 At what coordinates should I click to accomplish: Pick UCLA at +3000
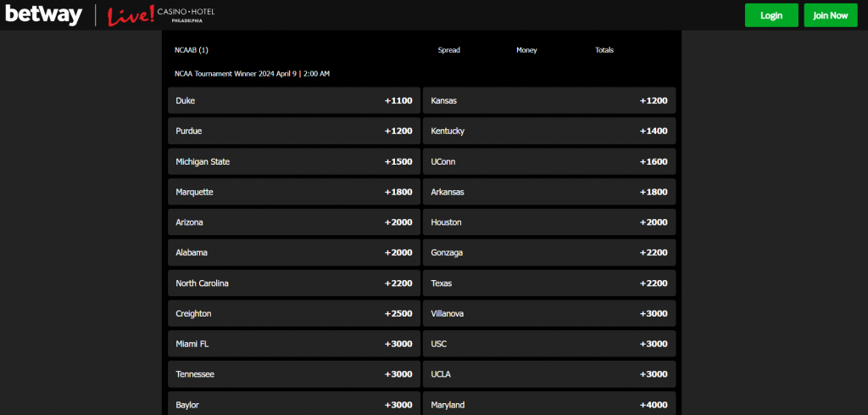pyautogui.click(x=549, y=374)
